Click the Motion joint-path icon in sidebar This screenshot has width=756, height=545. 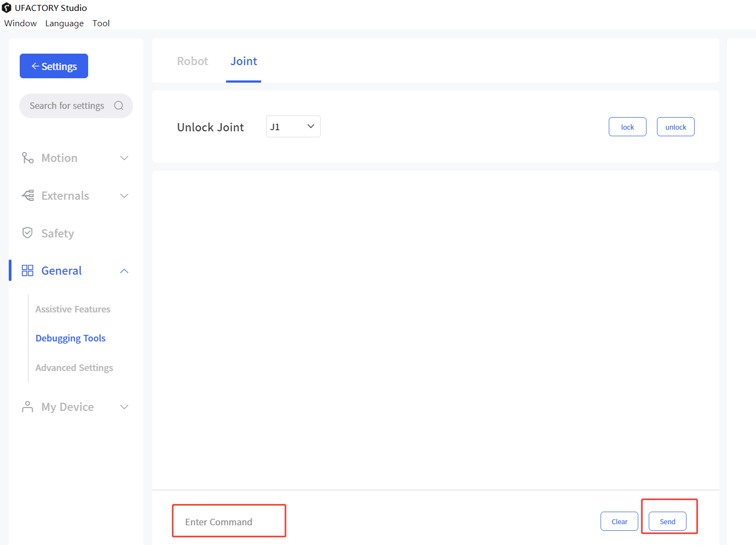point(27,158)
